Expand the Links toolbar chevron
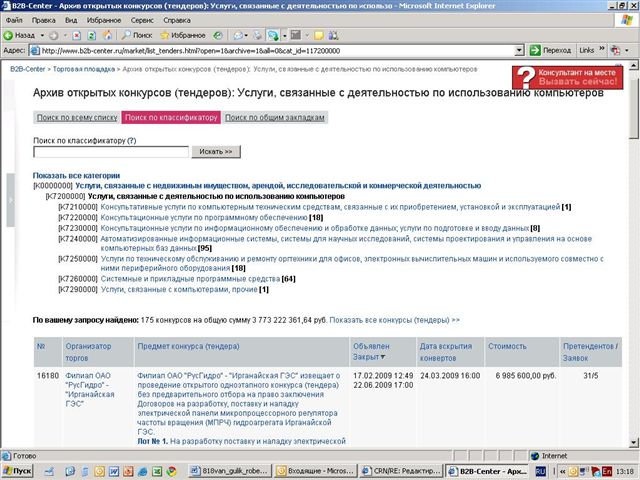 click(602, 49)
